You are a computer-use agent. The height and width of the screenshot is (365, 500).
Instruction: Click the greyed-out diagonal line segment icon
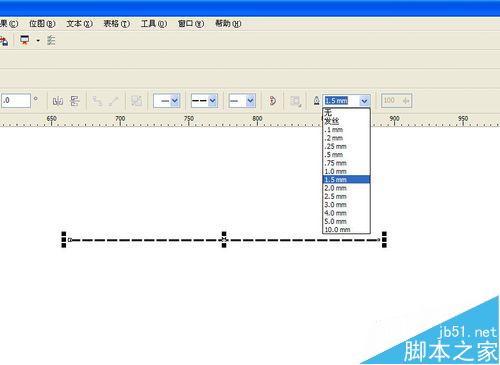click(x=114, y=101)
